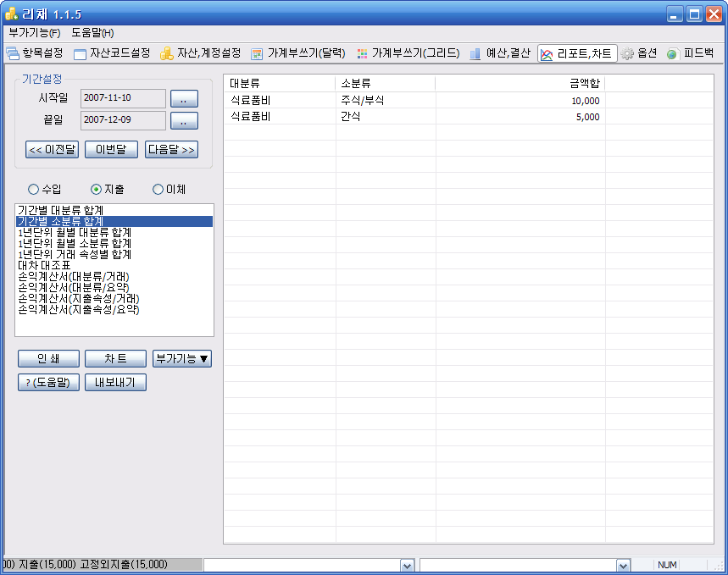Select the 이체 radio button
The height and width of the screenshot is (575, 728).
click(158, 190)
